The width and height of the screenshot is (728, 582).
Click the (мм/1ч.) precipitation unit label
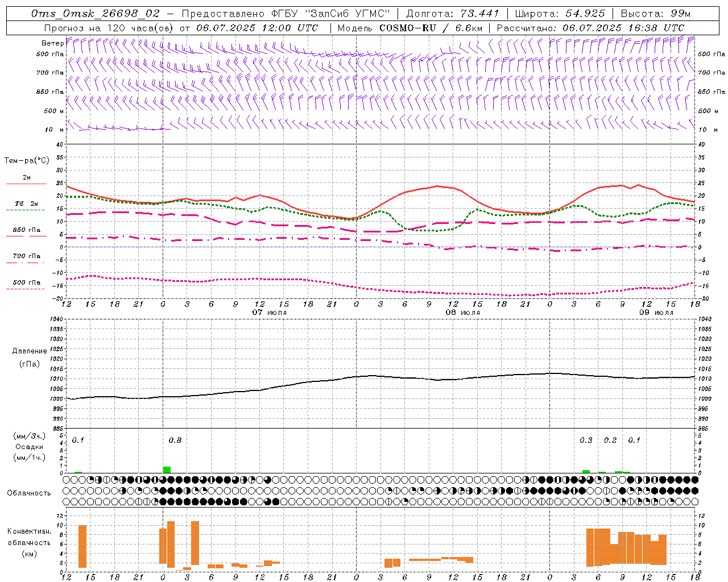30,458
